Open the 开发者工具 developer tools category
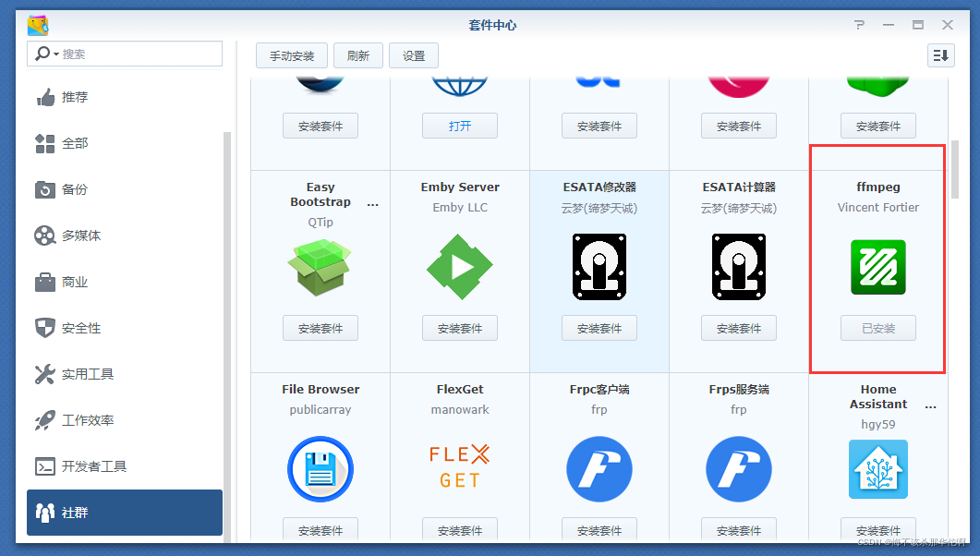The width and height of the screenshot is (980, 556). 125,466
